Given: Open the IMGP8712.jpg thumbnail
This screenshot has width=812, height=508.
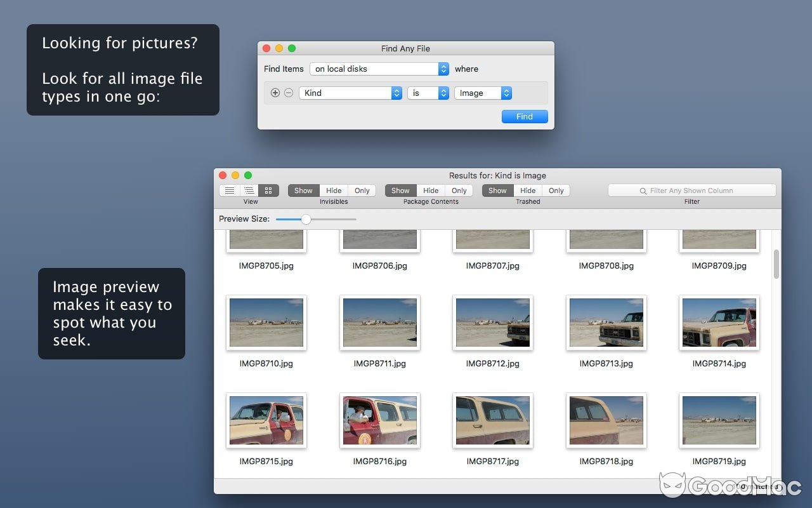Looking at the screenshot, I should tap(493, 322).
